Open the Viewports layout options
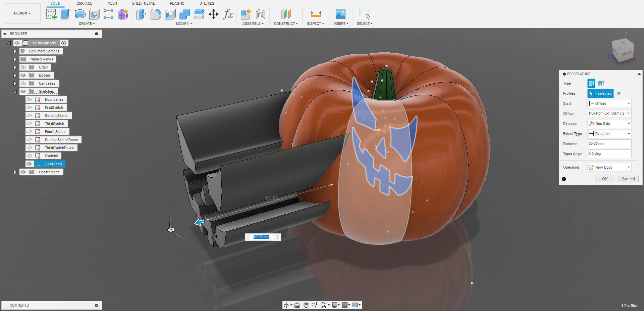The height and width of the screenshot is (311, 644). tap(355, 305)
